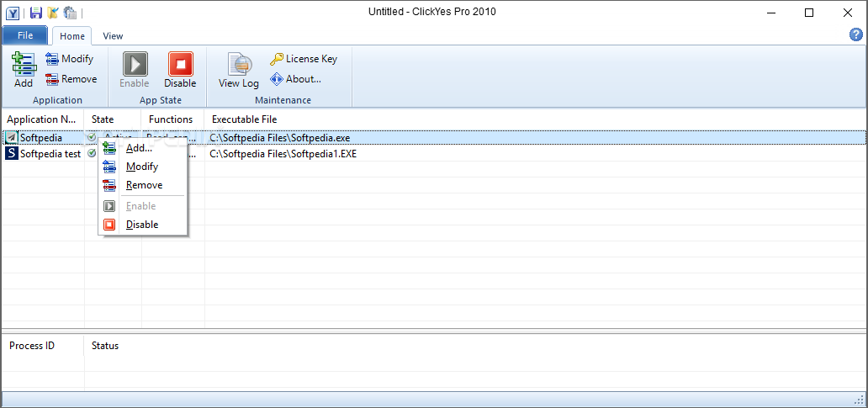Image resolution: width=868 pixels, height=408 pixels.
Task: Click the Add application ribbon icon
Action: [x=24, y=70]
